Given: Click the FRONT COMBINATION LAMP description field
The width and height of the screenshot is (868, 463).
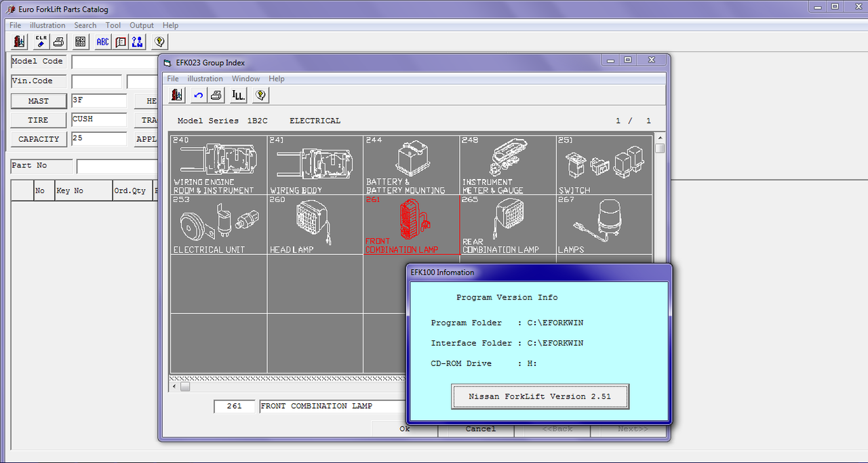Looking at the screenshot, I should [333, 406].
